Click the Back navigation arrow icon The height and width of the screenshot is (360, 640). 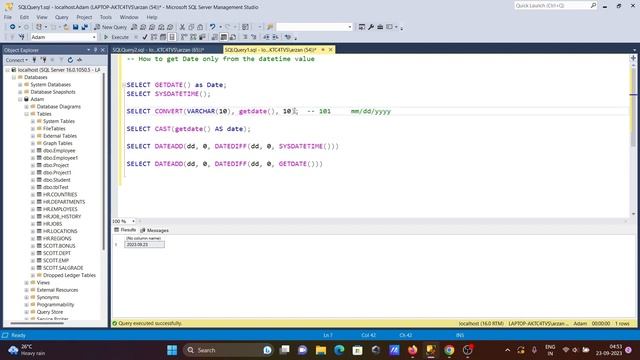(13, 27)
